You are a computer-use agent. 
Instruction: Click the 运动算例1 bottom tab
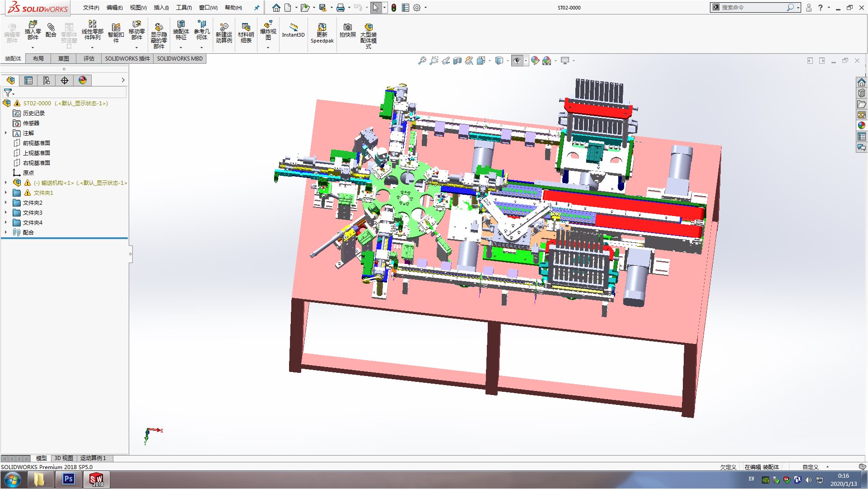[x=93, y=458]
